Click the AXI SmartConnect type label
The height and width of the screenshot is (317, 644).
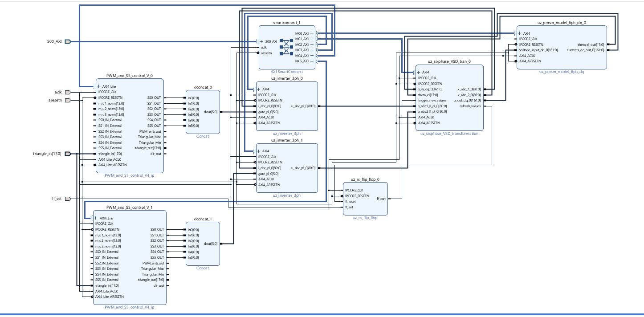click(287, 72)
